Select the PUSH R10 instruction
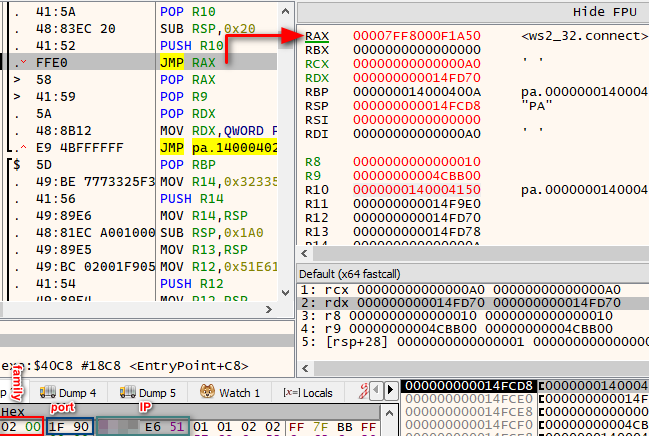This screenshot has width=649, height=436. point(192,46)
